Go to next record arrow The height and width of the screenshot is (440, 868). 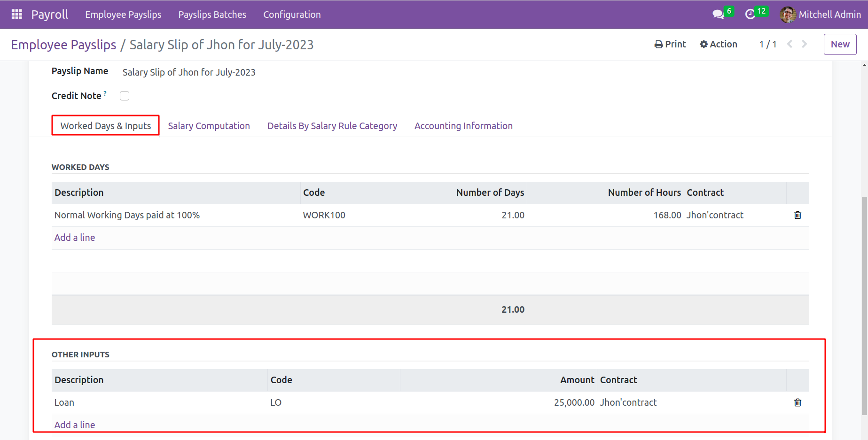click(x=805, y=44)
